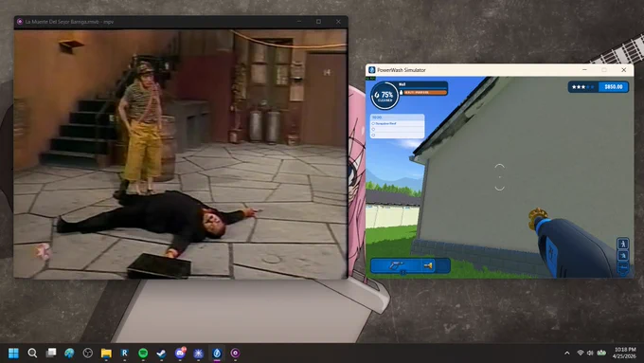Select the power washer gun icon in PowerWash Simulator
This screenshot has height=363, width=644.
(x=396, y=265)
